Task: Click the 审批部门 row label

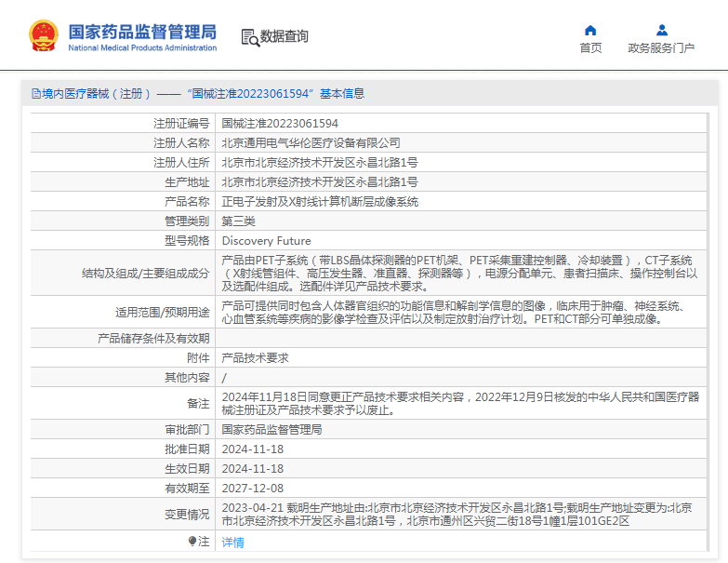Action: pyautogui.click(x=187, y=430)
